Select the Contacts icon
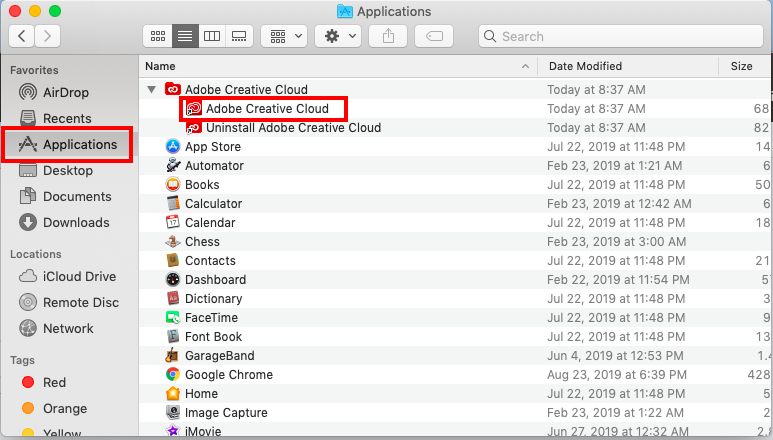 [173, 260]
